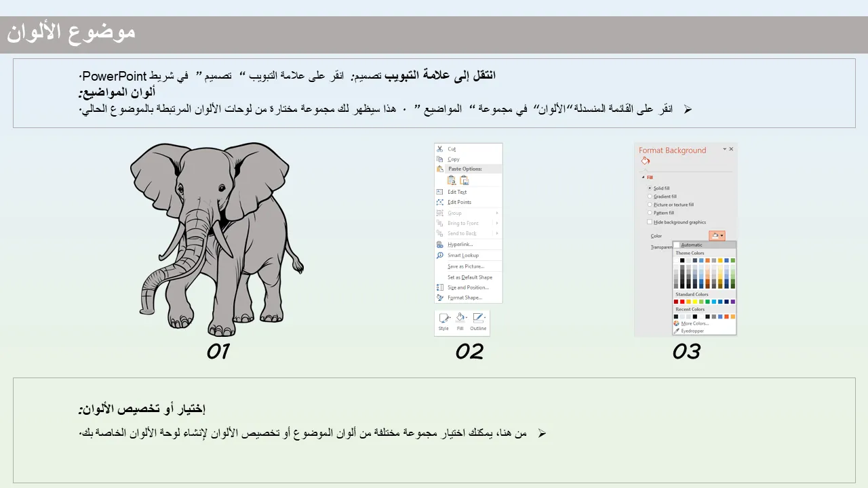868x488 pixels.
Task: Click the Cut scissors icon
Action: pos(439,149)
